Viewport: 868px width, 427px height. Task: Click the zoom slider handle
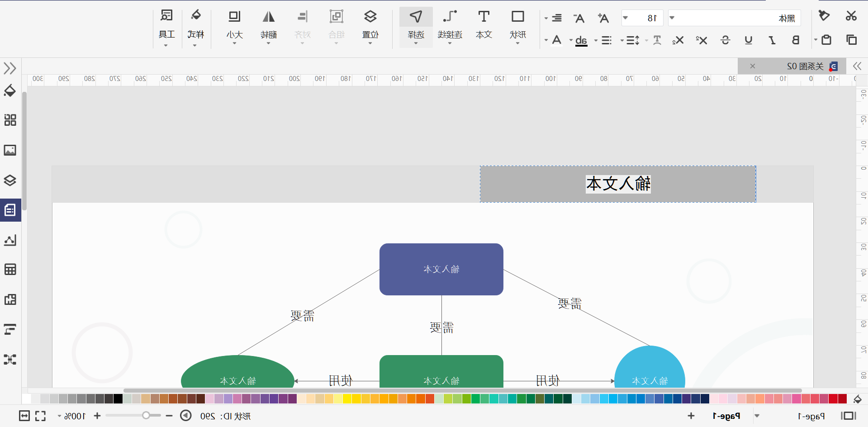[x=146, y=415]
